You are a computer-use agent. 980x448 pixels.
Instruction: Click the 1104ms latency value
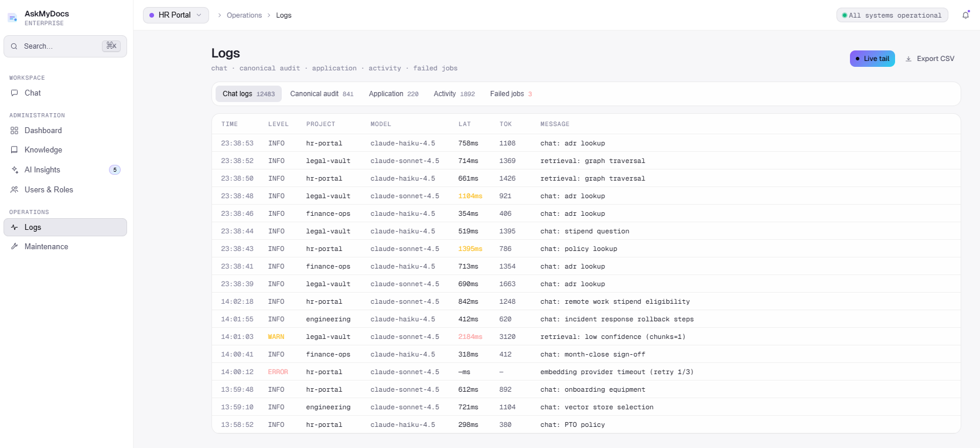point(470,196)
